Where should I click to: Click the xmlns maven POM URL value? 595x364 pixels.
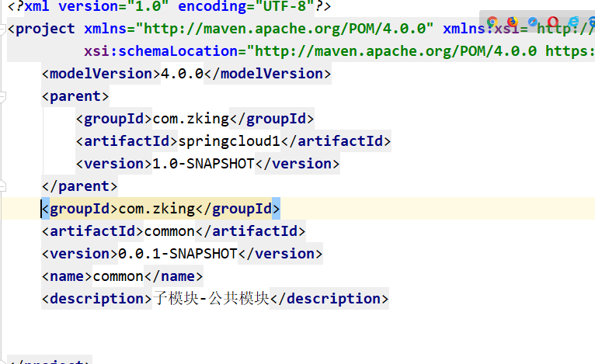pyautogui.click(x=284, y=29)
